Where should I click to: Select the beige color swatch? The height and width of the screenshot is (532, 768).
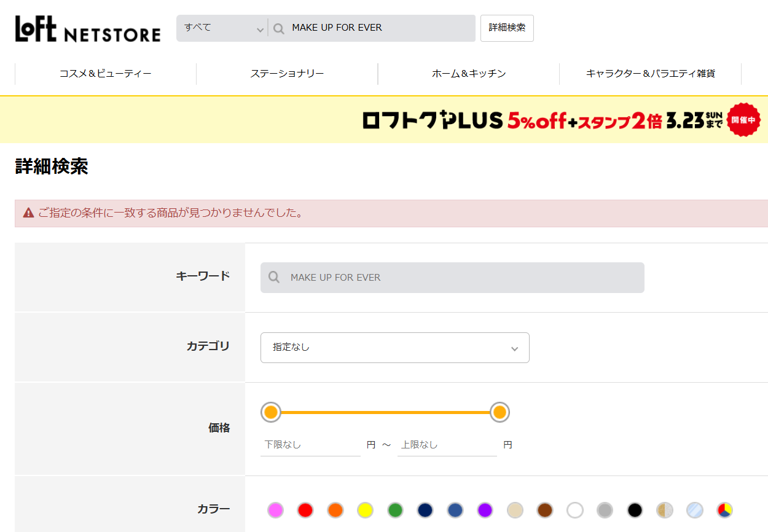click(515, 510)
